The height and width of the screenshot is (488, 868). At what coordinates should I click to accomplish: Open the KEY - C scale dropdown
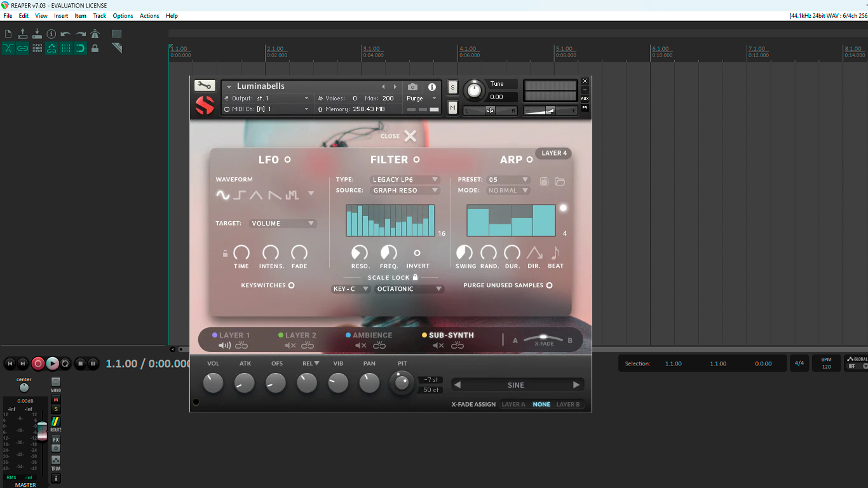coord(351,289)
